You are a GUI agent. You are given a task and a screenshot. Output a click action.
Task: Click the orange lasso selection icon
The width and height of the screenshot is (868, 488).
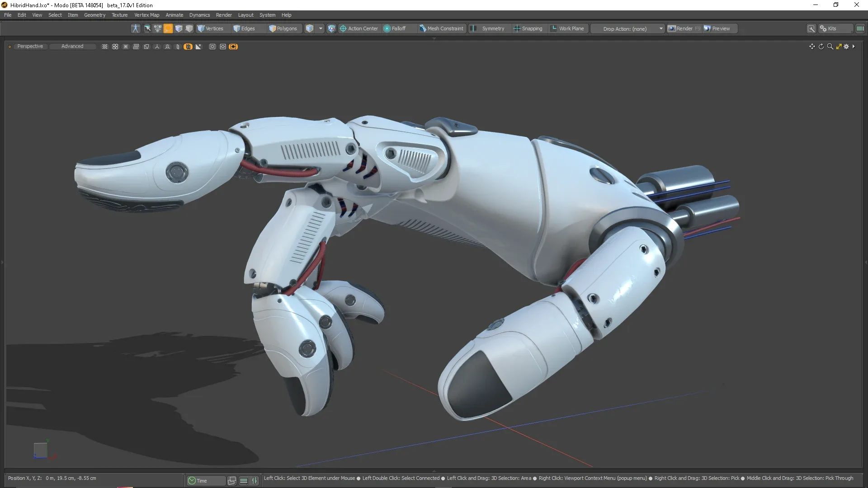coord(168,28)
